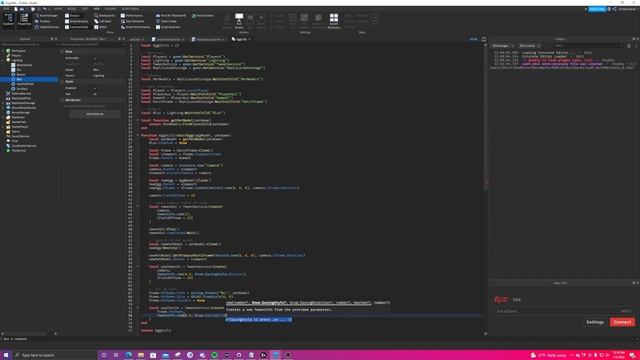The image size is (640, 360).
Task: Toggle the Explorer panel in the ribbon
Action: (8, 20)
